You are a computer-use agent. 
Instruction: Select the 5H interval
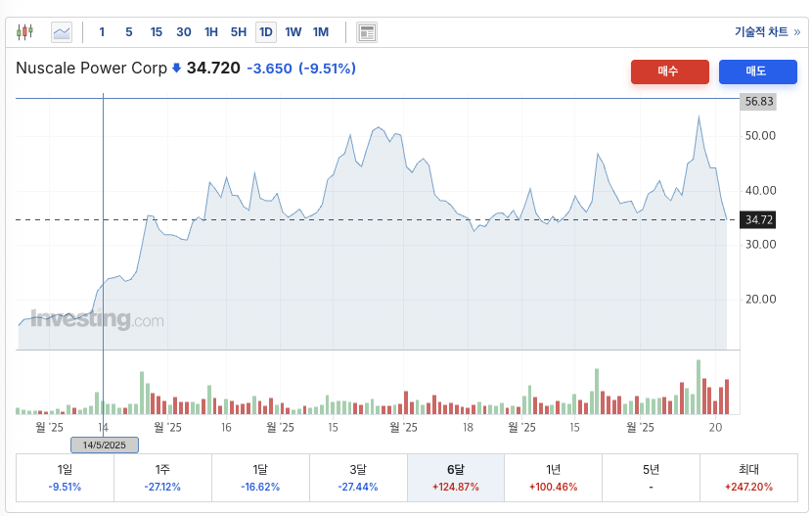[x=238, y=32]
